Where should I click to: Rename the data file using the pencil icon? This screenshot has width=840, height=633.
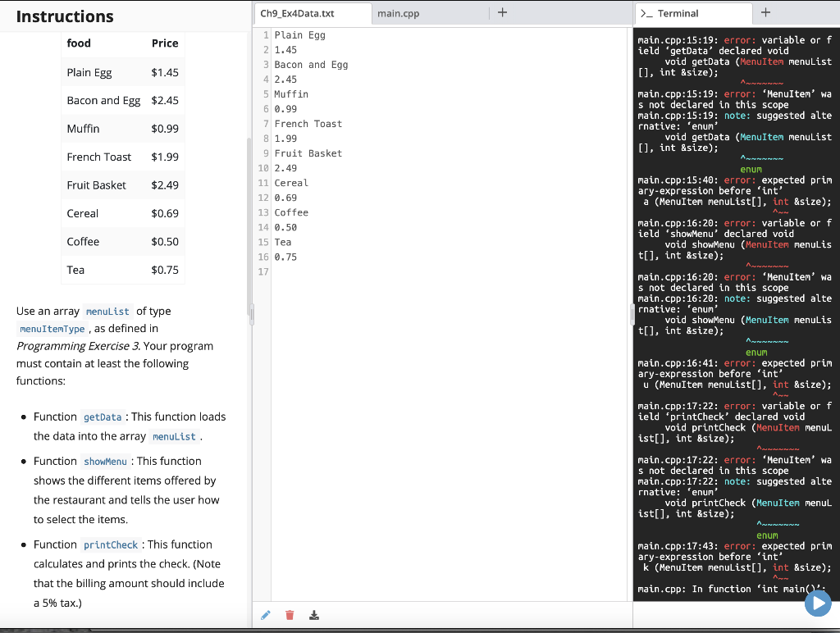pyautogui.click(x=265, y=614)
